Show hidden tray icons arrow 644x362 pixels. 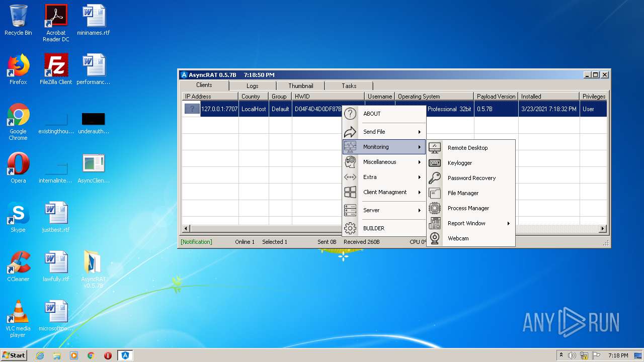click(561, 355)
